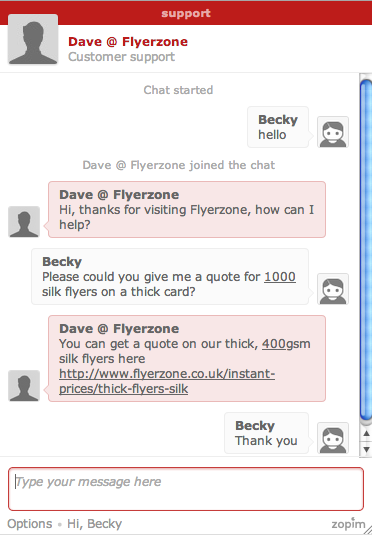The height and width of the screenshot is (535, 372).
Task: Click Becky's 'hello' message bubble
Action: (x=278, y=127)
